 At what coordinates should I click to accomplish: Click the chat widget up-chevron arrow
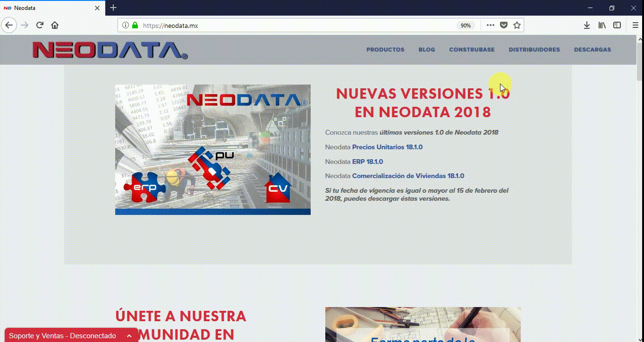tap(129, 336)
